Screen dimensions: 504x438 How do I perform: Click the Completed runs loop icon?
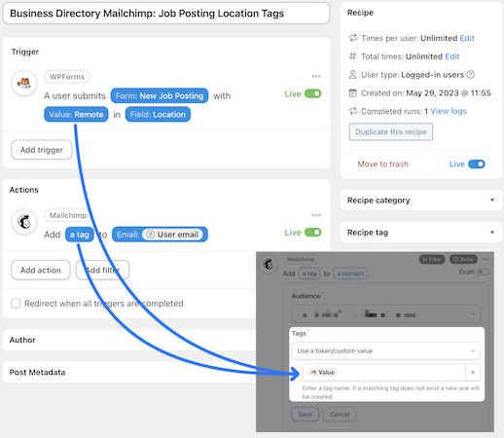pos(353,111)
